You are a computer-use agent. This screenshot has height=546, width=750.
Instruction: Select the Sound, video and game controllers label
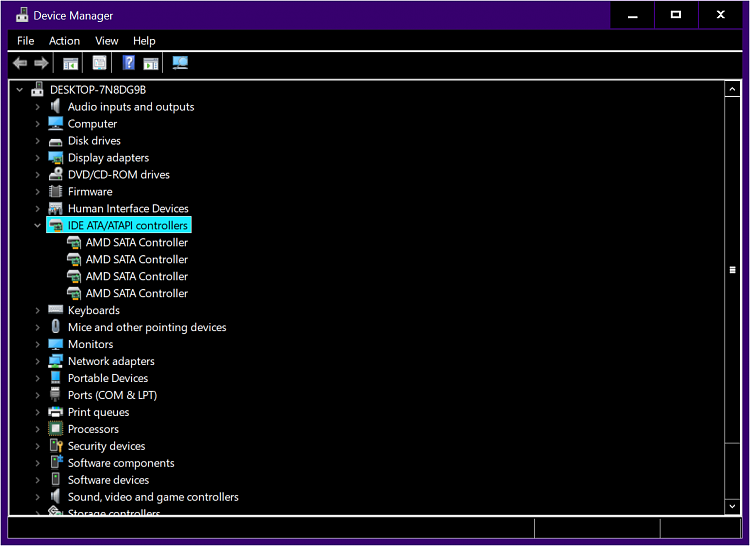click(x=153, y=497)
